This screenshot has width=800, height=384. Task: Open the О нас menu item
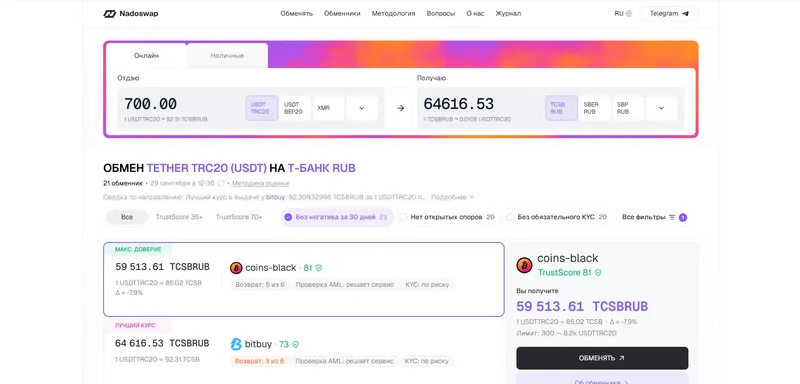click(x=475, y=14)
